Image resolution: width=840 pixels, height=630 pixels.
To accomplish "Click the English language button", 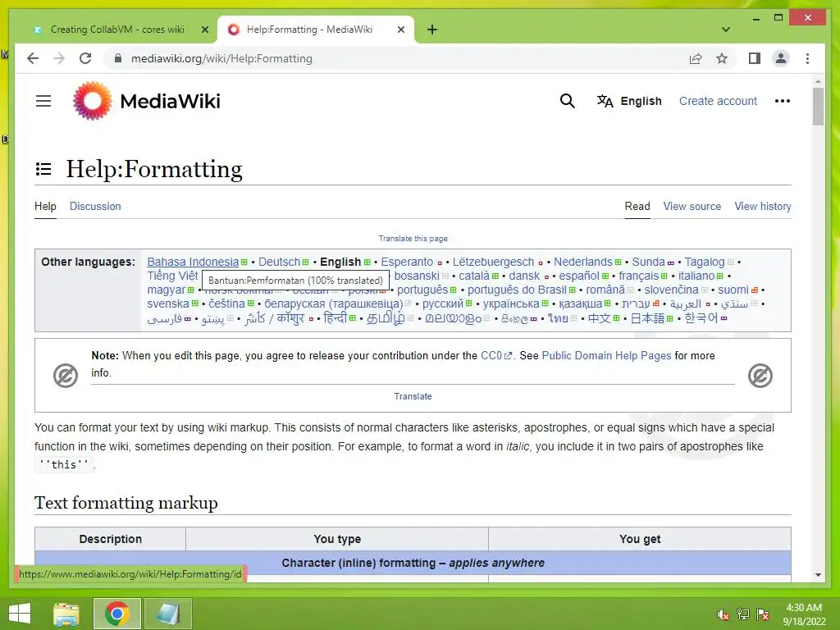I will point(641,101).
